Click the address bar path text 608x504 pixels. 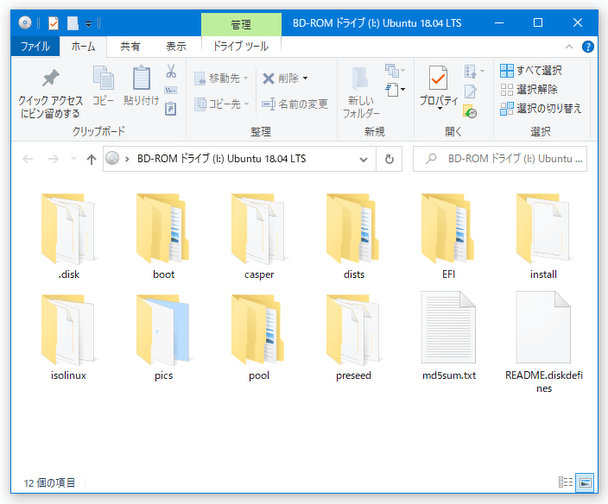(x=221, y=159)
